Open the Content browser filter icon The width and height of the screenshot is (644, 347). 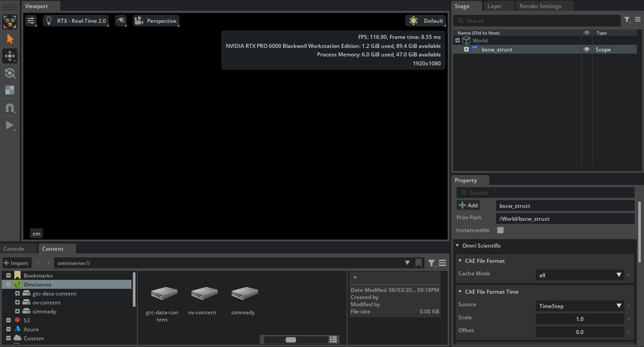pyautogui.click(x=431, y=263)
